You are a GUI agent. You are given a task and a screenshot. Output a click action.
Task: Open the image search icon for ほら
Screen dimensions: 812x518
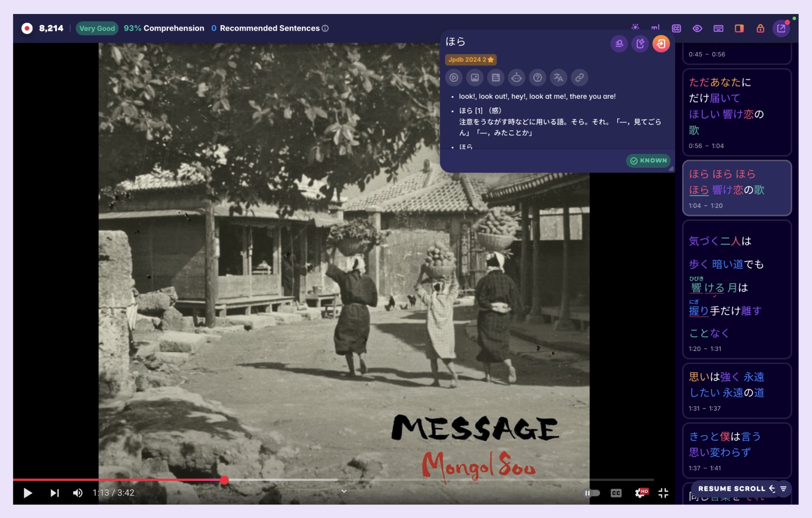pos(475,78)
